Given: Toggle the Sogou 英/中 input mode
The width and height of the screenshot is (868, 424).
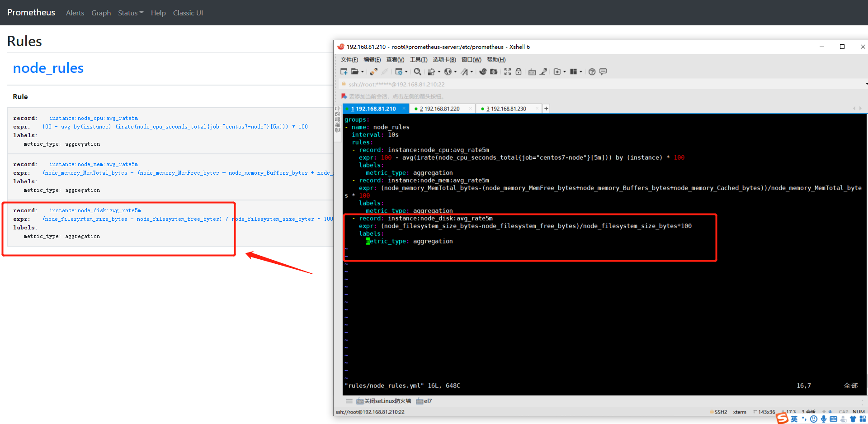Looking at the screenshot, I should 795,419.
